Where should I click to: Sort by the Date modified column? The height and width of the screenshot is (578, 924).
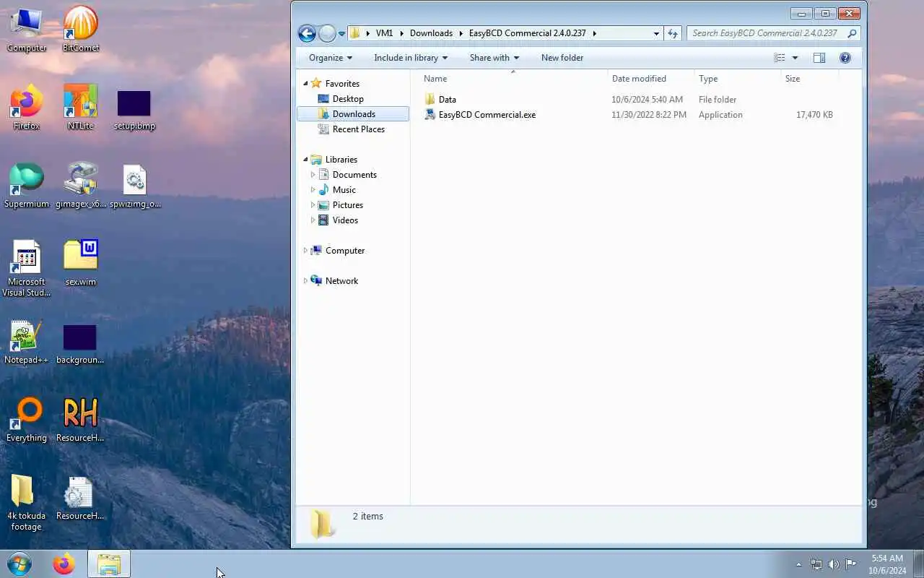pyautogui.click(x=650, y=79)
